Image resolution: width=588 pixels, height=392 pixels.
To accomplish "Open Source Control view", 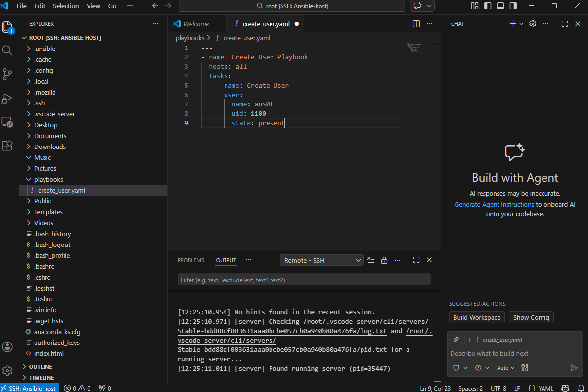I will pyautogui.click(x=7, y=74).
